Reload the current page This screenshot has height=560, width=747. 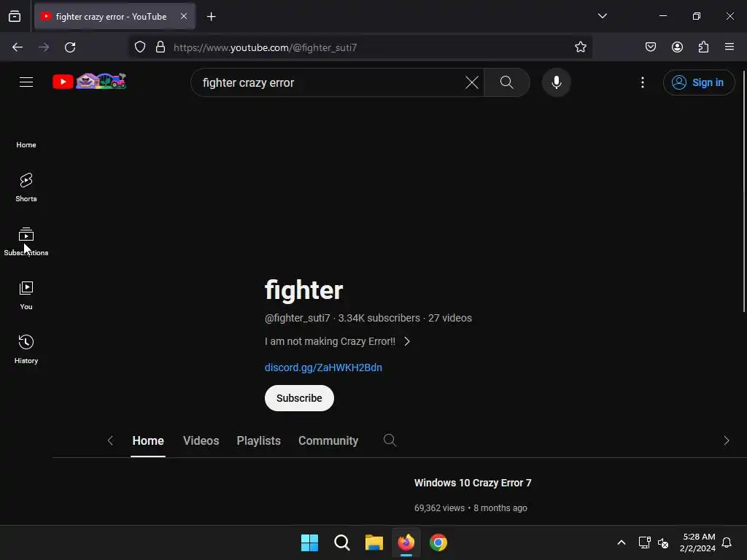coord(70,47)
